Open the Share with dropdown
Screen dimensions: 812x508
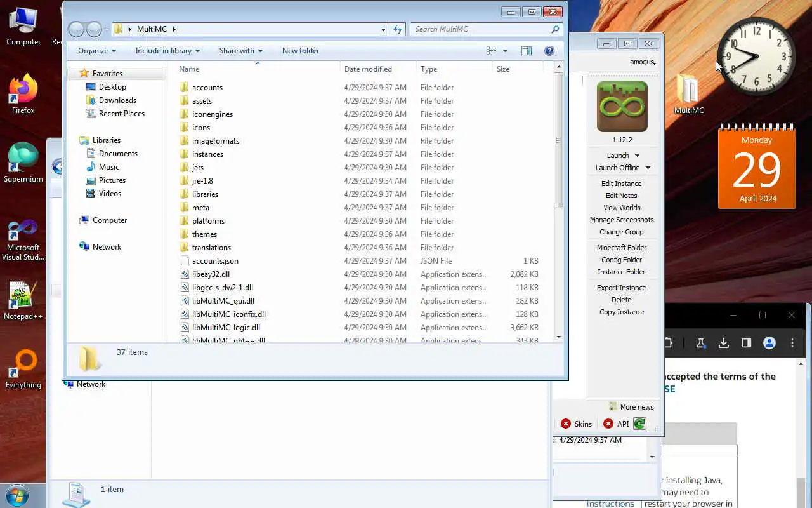pos(241,51)
